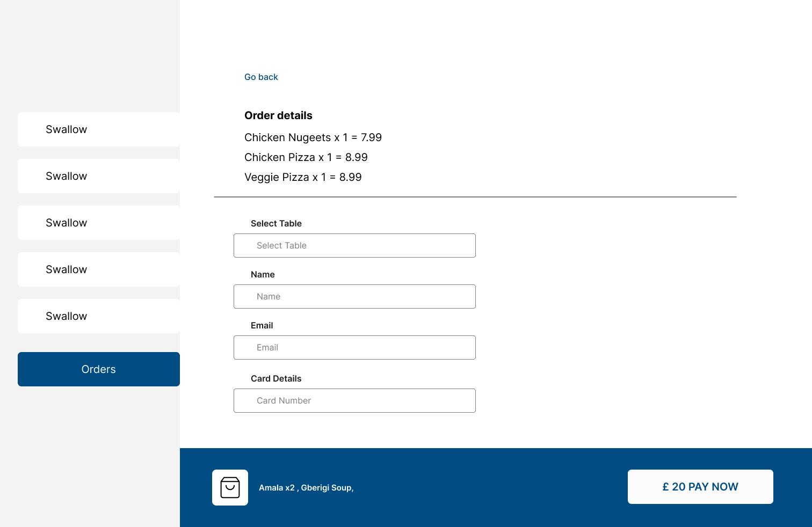Open the Orders section in sidebar

(99, 369)
